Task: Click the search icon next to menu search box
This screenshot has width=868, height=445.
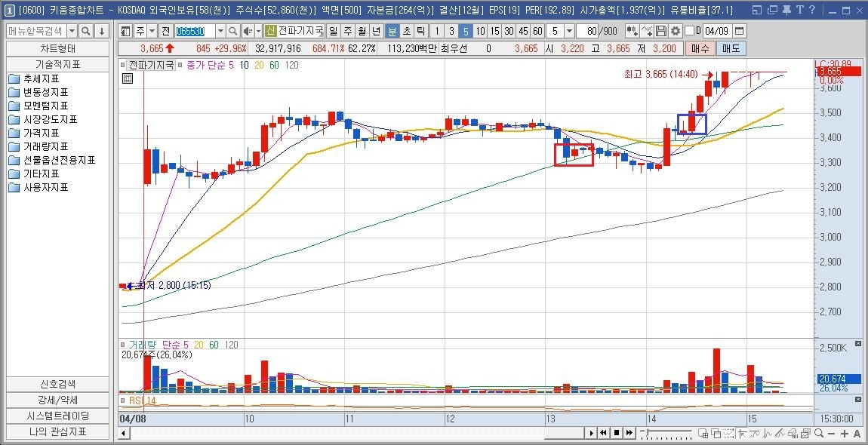Action: click(86, 31)
